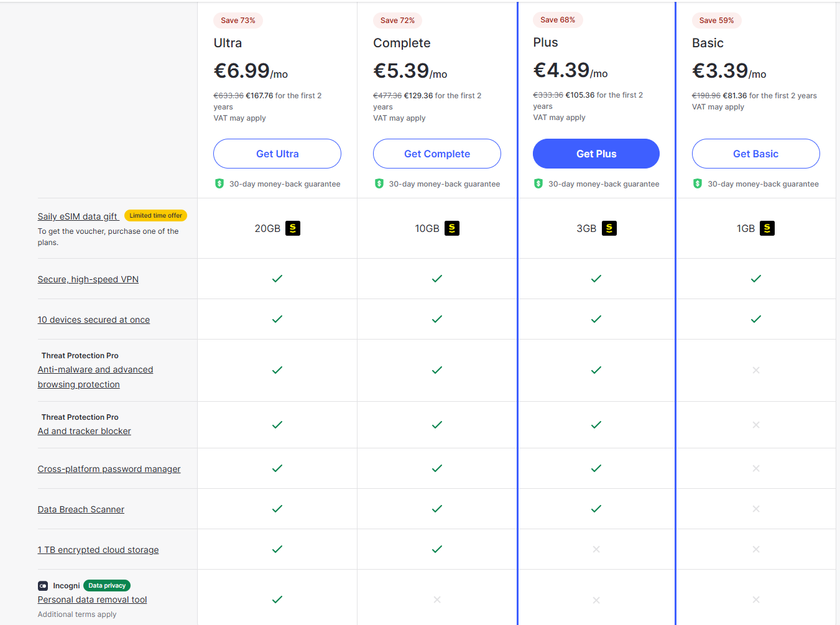
Task: Click the Get Complete button
Action: point(437,154)
